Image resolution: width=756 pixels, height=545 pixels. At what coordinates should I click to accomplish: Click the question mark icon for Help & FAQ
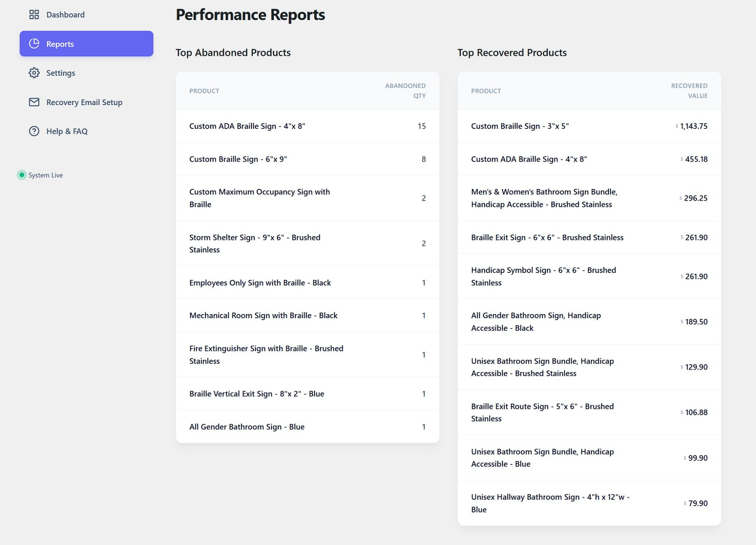(34, 131)
